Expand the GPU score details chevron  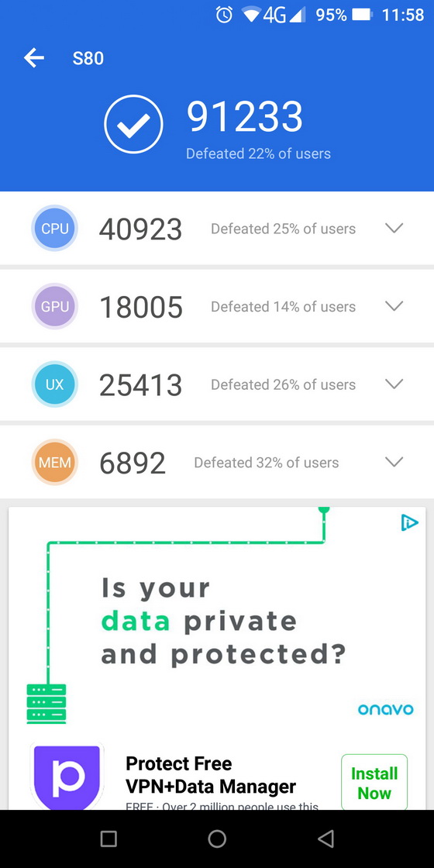pos(394,306)
